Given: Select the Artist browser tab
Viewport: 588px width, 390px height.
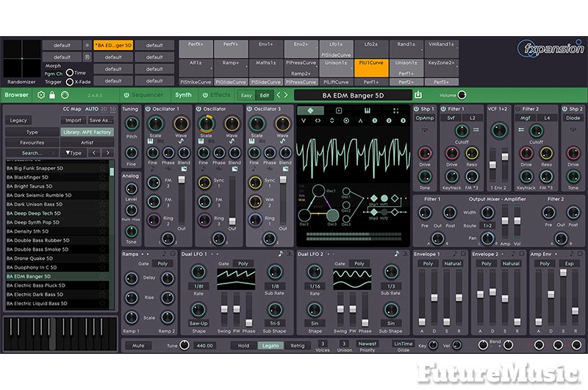Looking at the screenshot, I should click(x=87, y=143).
